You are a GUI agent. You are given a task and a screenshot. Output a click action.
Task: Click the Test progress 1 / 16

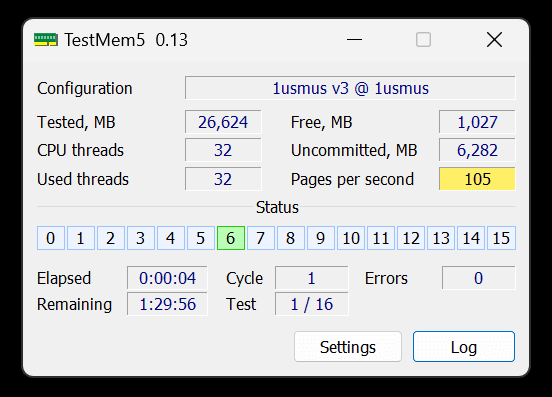[312, 304]
